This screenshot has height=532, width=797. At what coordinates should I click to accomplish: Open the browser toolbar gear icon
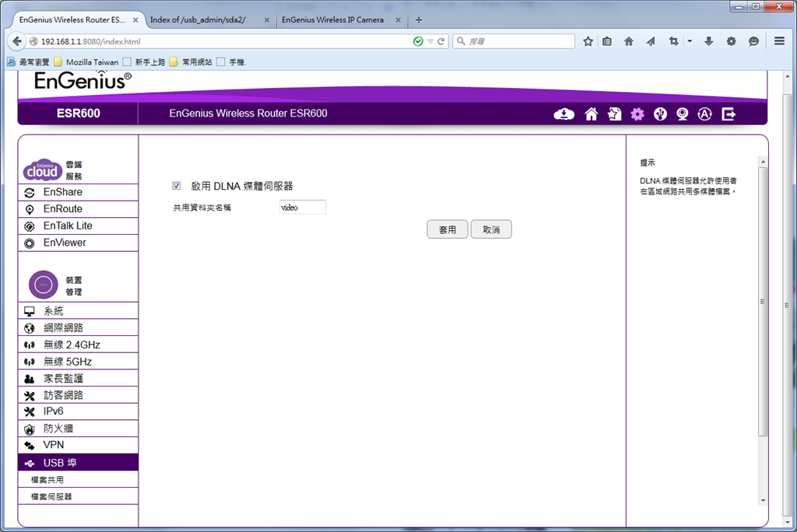coord(731,41)
